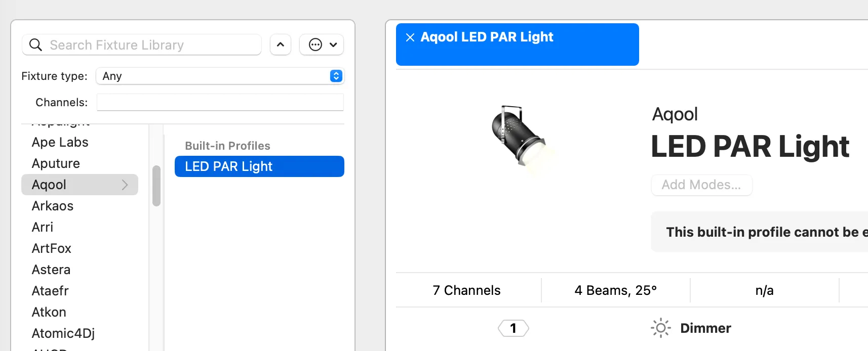This screenshot has height=351, width=868.
Task: Close the Aqool LED PAR Light tab
Action: [x=410, y=37]
